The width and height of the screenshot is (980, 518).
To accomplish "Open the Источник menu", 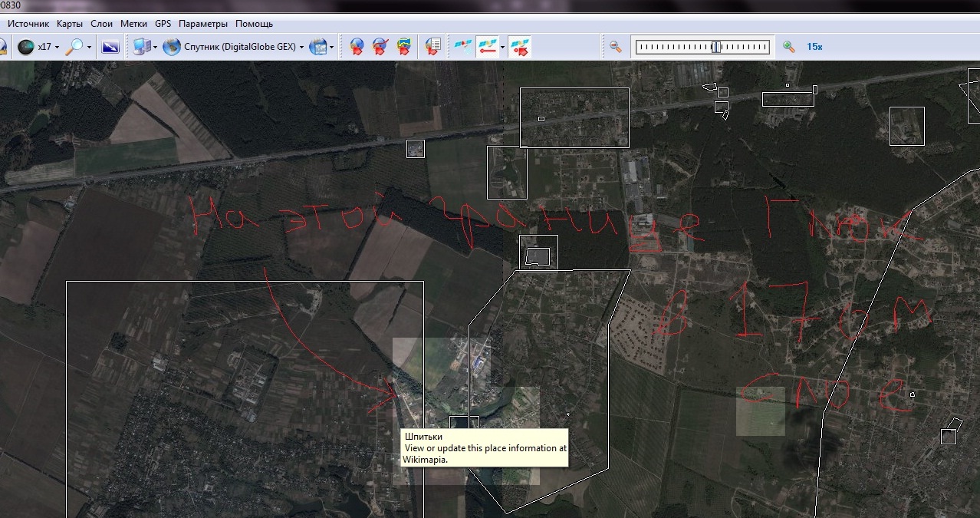I will [x=28, y=24].
